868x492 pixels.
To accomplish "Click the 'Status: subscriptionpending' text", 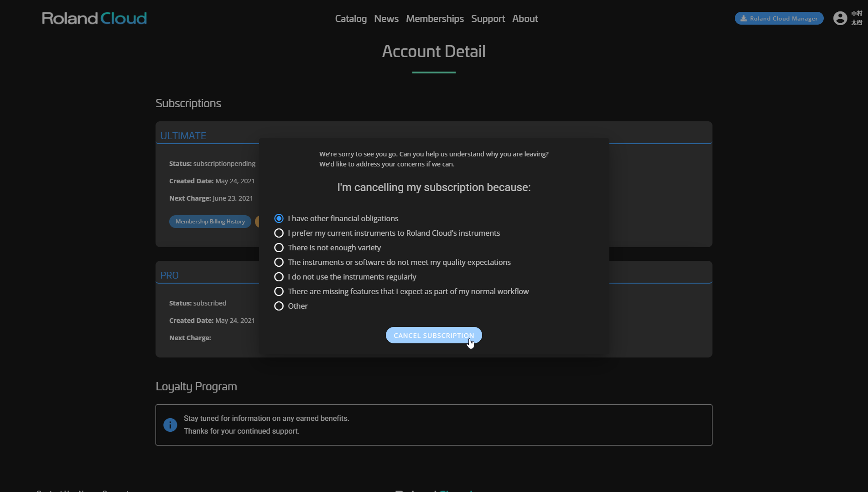I will click(212, 164).
